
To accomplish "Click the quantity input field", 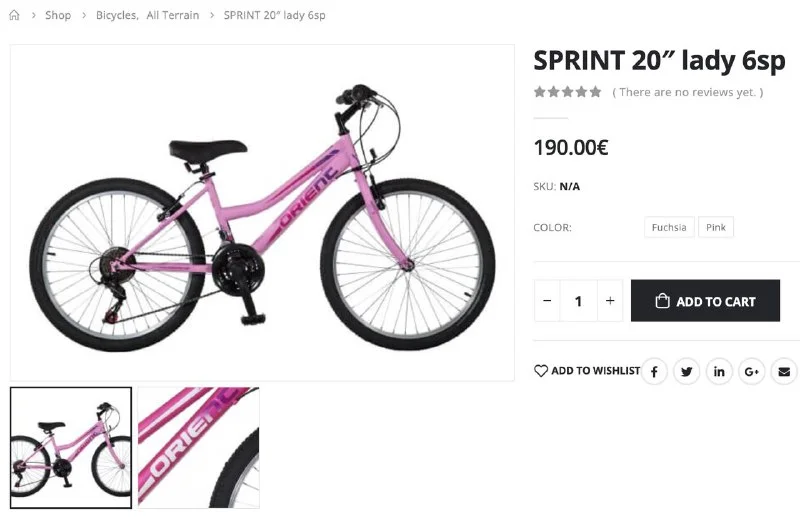I will [x=578, y=301].
